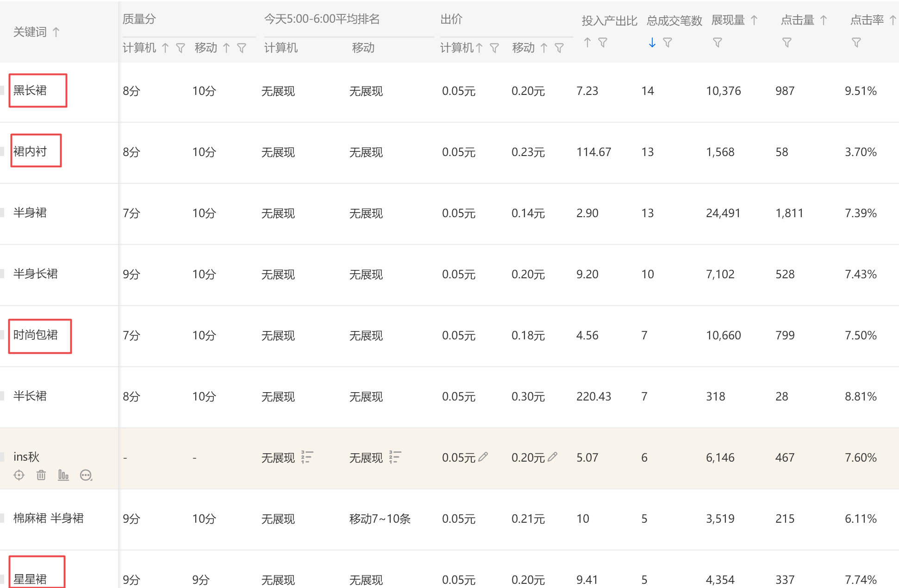Image resolution: width=899 pixels, height=588 pixels.
Task: Click 0.21元 mobile bid for 棉麻裙 半身裙
Action: click(x=528, y=519)
